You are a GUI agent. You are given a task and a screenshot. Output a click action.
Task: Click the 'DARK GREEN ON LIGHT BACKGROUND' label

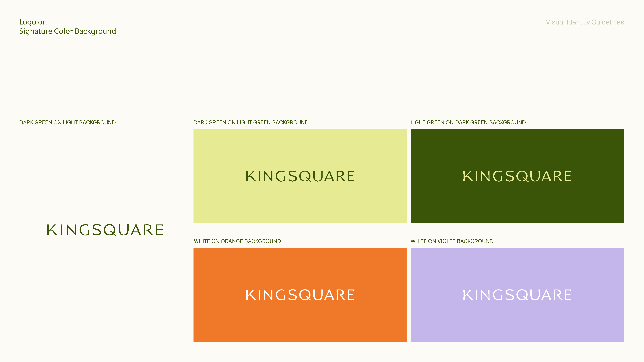coord(67,122)
